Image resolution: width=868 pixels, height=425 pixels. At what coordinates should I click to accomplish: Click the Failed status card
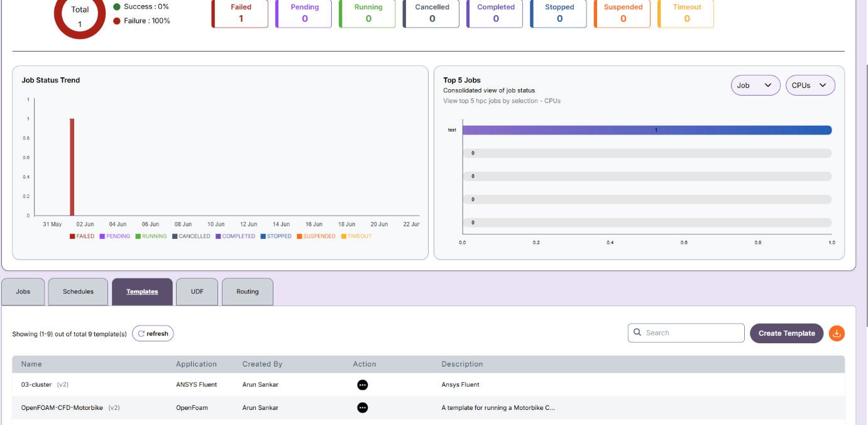[240, 13]
